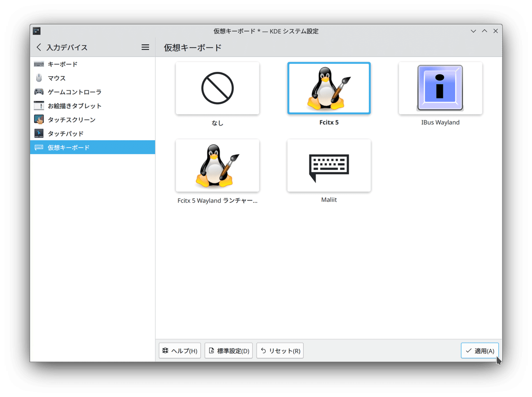This screenshot has width=532, height=397.
Task: Open the hamburger menu in sidebar header
Action: coord(145,47)
